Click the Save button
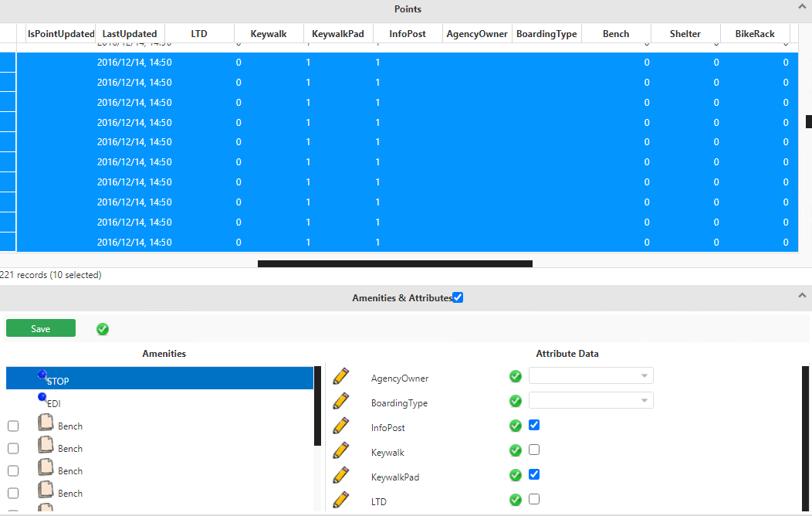Viewport: 812px width, 516px height. tap(40, 328)
